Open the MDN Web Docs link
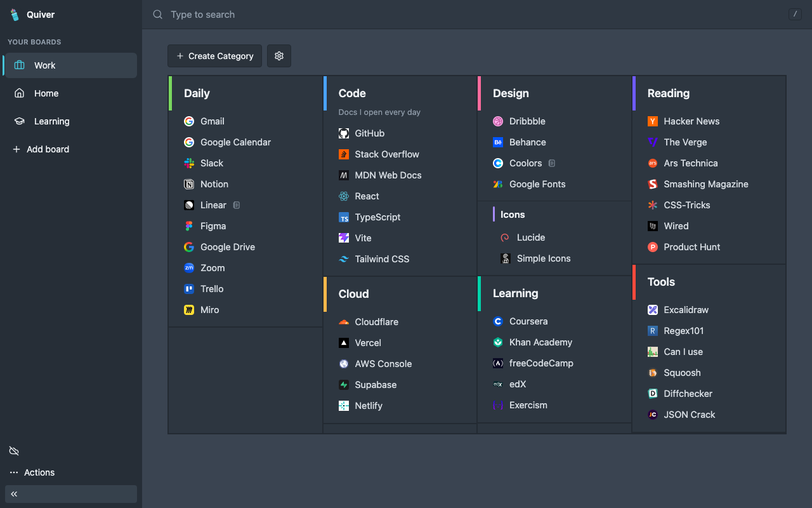 (x=388, y=175)
